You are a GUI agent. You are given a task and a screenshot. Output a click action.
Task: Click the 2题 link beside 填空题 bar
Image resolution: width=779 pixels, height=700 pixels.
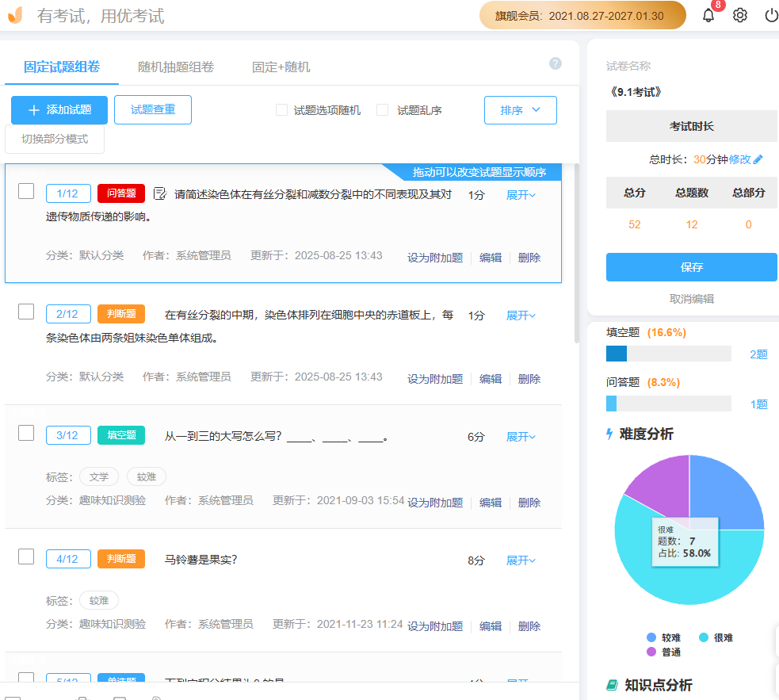point(758,354)
